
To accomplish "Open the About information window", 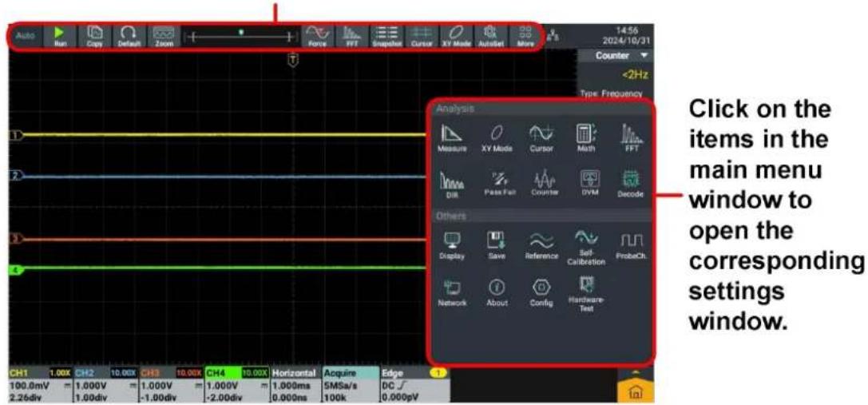I will point(497,294).
